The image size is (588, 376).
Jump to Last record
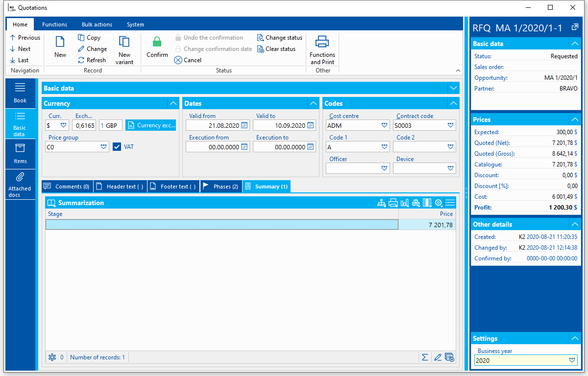click(19, 60)
